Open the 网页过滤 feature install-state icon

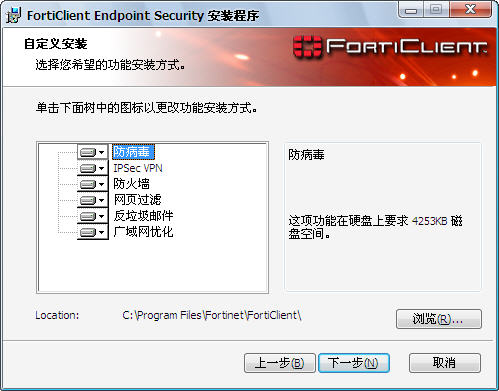93,200
